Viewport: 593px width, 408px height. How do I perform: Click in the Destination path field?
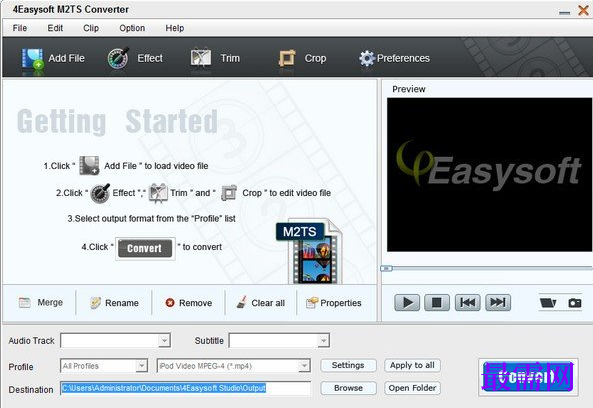185,388
